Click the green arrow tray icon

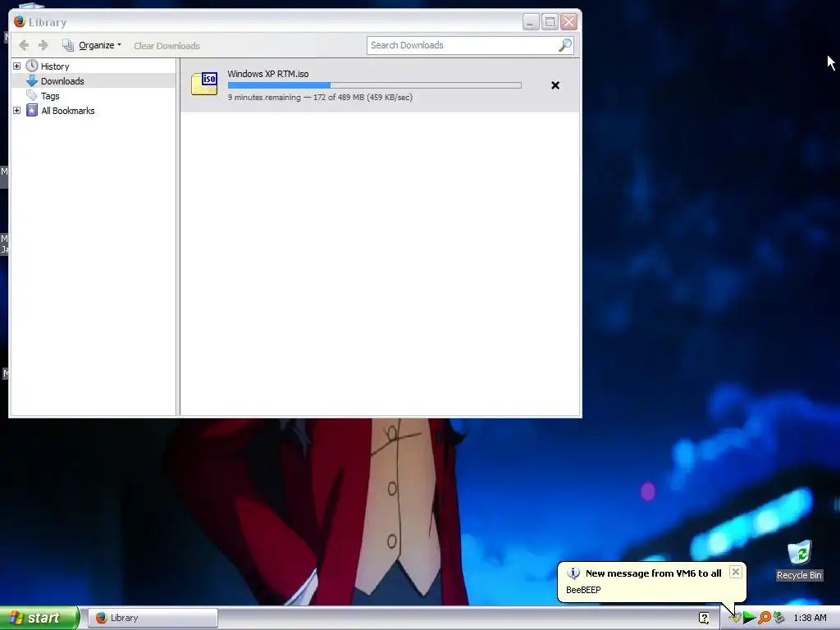(749, 619)
